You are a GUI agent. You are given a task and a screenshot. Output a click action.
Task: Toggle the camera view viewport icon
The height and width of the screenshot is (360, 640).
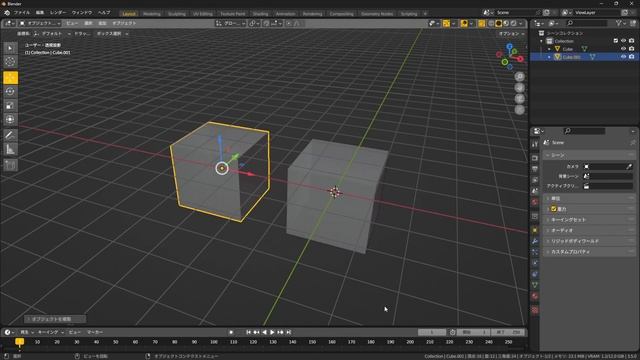pyautogui.click(x=519, y=98)
